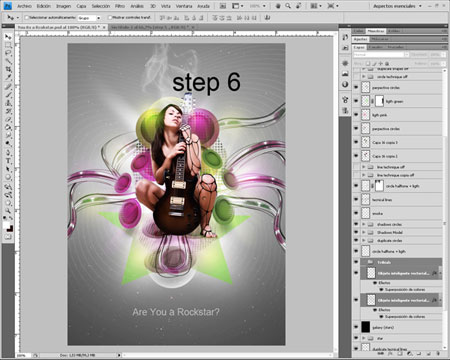The width and height of the screenshot is (450, 360).
Task: Switch to second document tab
Action: [x=152, y=27]
